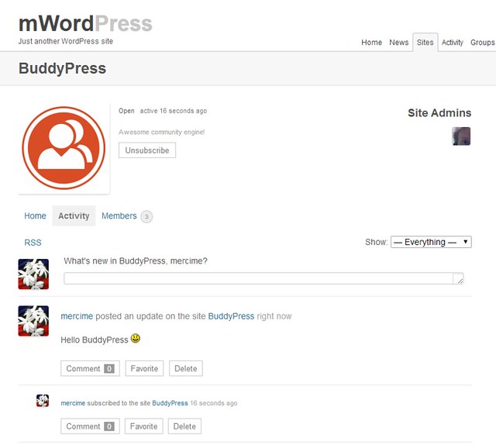The height and width of the screenshot is (448, 496).
Task: Comment on the subscribed activity item
Action: pos(90,426)
